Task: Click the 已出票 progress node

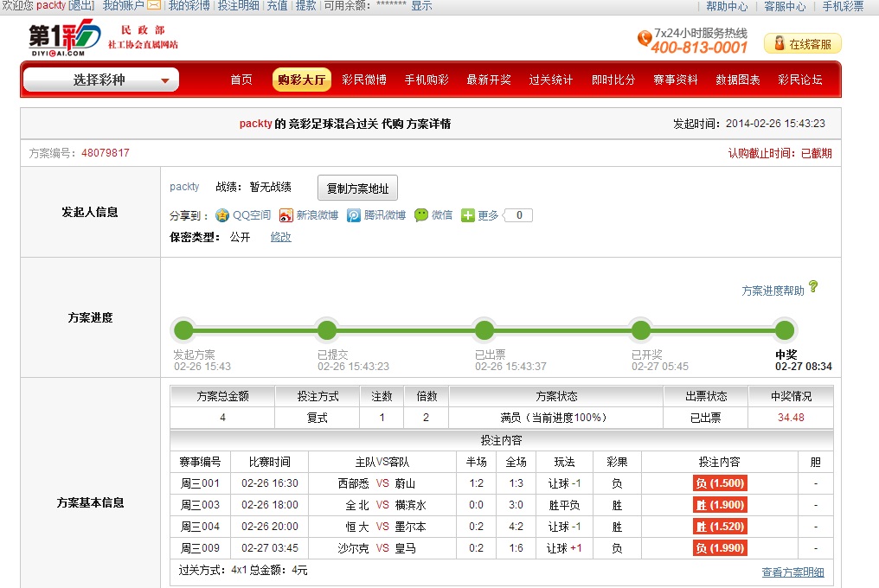Action: coord(484,329)
